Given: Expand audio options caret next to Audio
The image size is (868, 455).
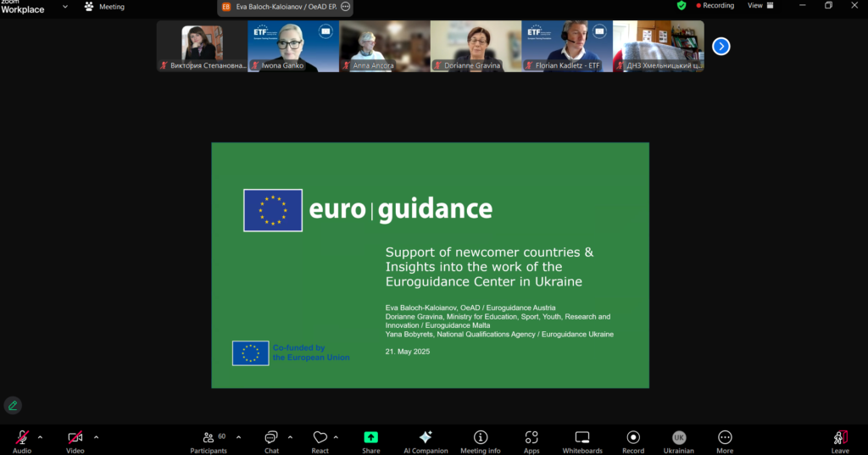Looking at the screenshot, I should click(x=40, y=437).
